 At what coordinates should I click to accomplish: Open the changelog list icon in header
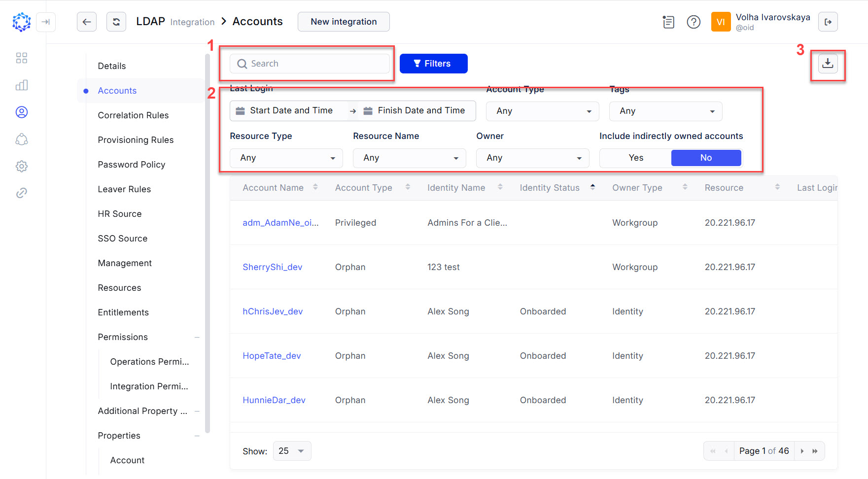pyautogui.click(x=668, y=22)
